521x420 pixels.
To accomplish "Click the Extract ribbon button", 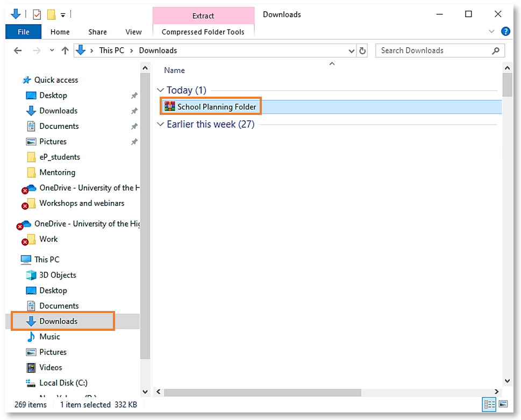I will [x=203, y=15].
